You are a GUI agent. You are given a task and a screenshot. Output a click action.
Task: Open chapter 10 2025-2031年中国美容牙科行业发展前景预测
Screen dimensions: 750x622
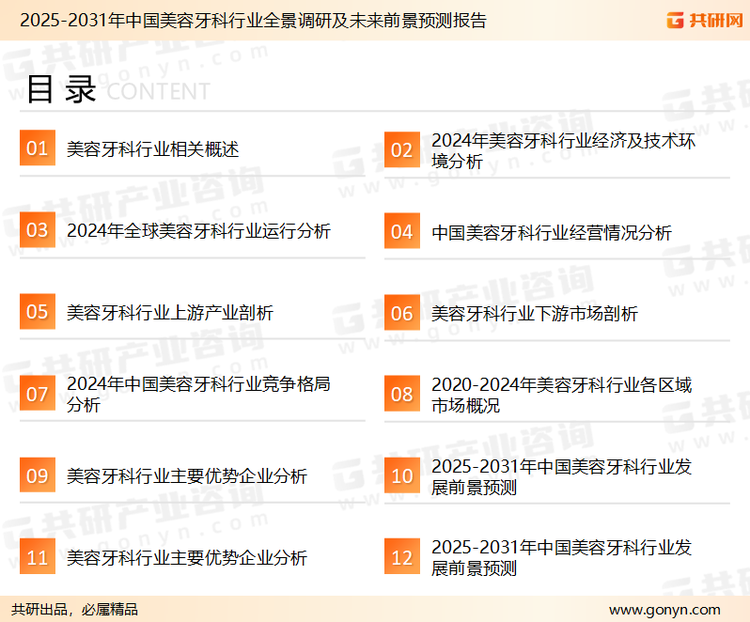pos(562,477)
